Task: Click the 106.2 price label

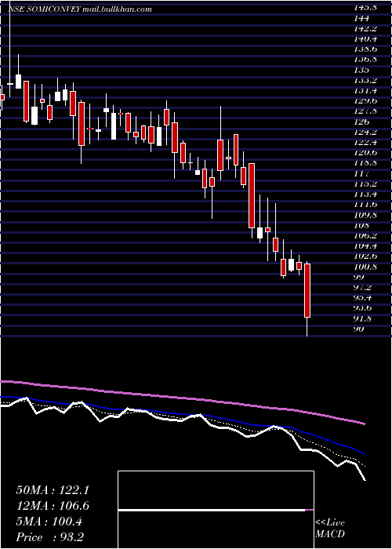Action: coord(367,235)
